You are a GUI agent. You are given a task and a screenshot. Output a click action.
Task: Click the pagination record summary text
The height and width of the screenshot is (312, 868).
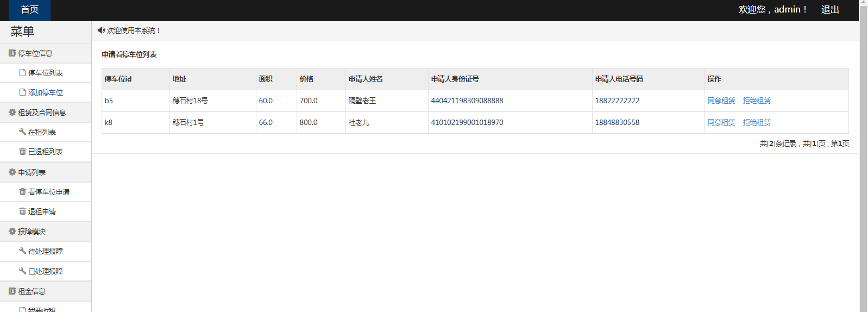click(804, 143)
